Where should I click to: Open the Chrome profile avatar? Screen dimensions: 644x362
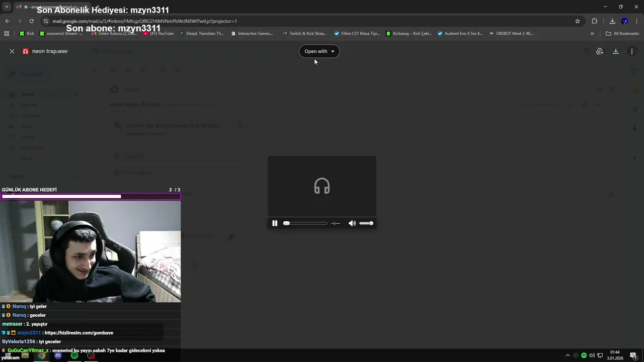coord(624,21)
